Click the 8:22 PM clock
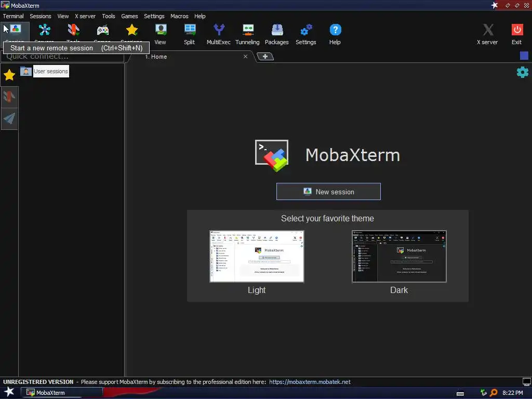Image resolution: width=532 pixels, height=399 pixels. pos(512,393)
